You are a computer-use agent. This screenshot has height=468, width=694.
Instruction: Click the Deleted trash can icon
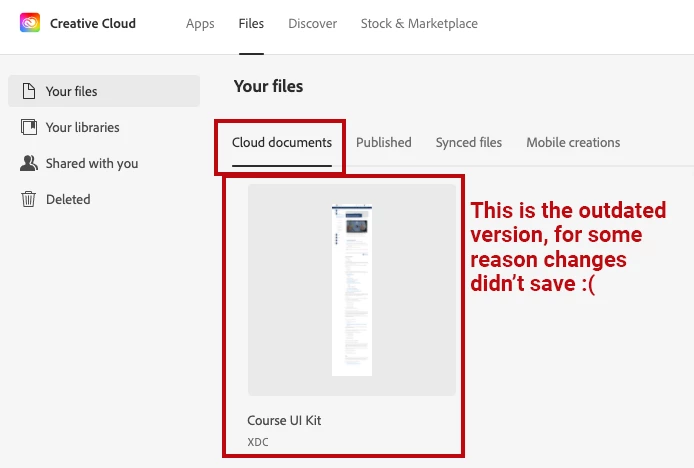(28, 199)
